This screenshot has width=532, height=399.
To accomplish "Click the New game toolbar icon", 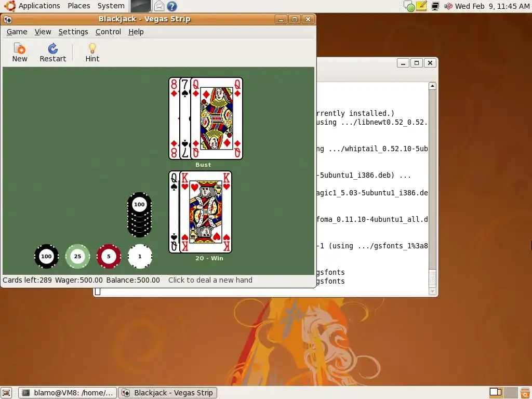I will point(20,52).
